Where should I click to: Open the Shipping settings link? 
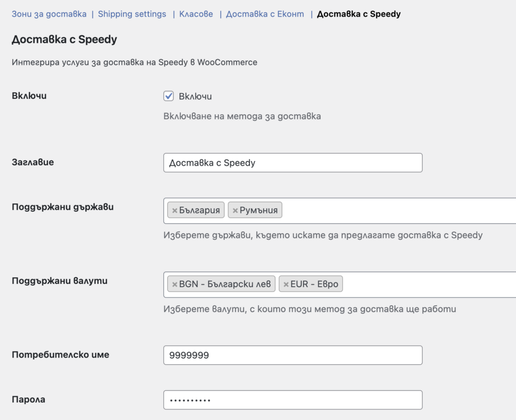132,14
